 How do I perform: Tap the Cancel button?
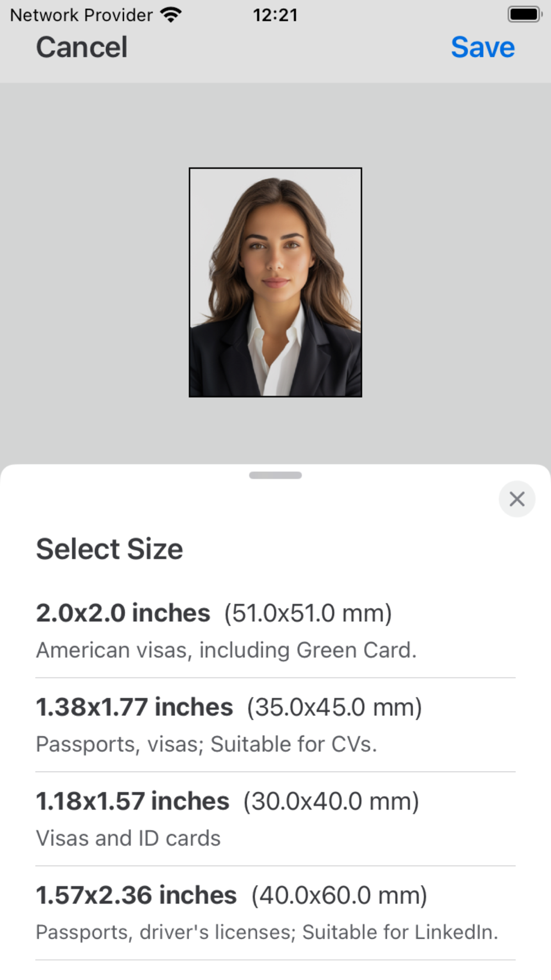[x=82, y=47]
